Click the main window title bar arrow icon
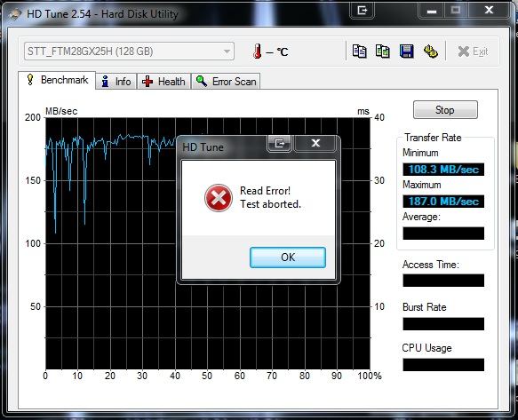Screen dimensions: 518x420 363,11
